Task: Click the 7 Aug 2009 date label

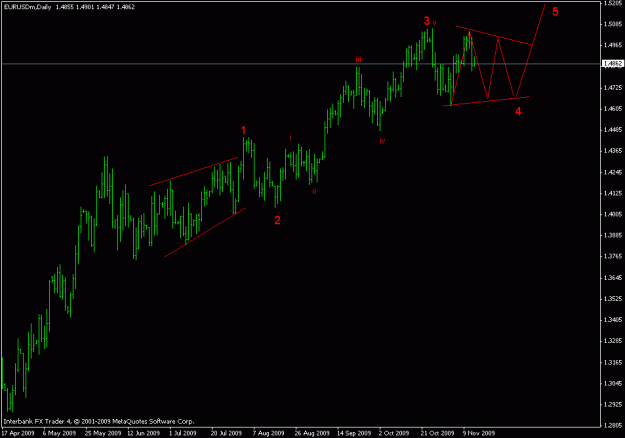Action: coord(268,433)
